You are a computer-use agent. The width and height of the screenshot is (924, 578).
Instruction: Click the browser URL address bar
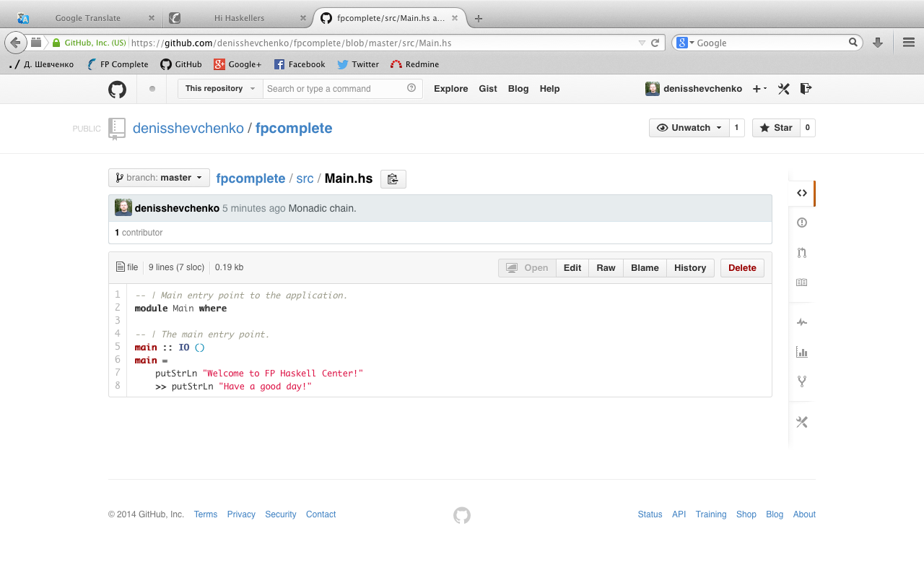coord(383,43)
